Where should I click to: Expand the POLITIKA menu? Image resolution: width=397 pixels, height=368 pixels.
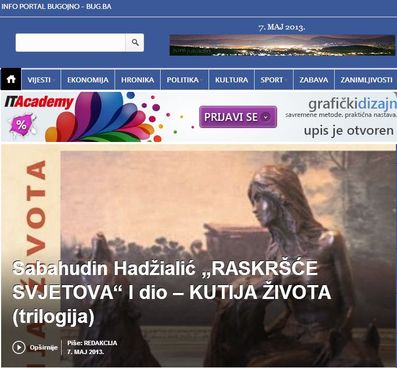click(184, 80)
